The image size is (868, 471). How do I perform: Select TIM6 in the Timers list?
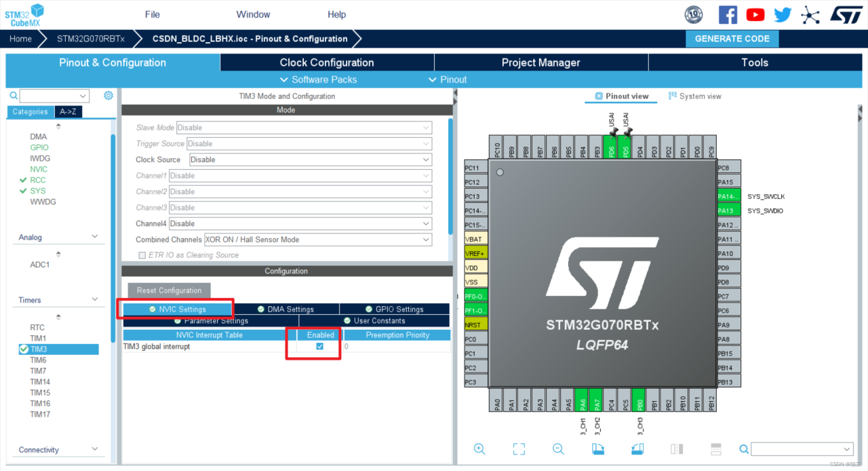point(38,360)
